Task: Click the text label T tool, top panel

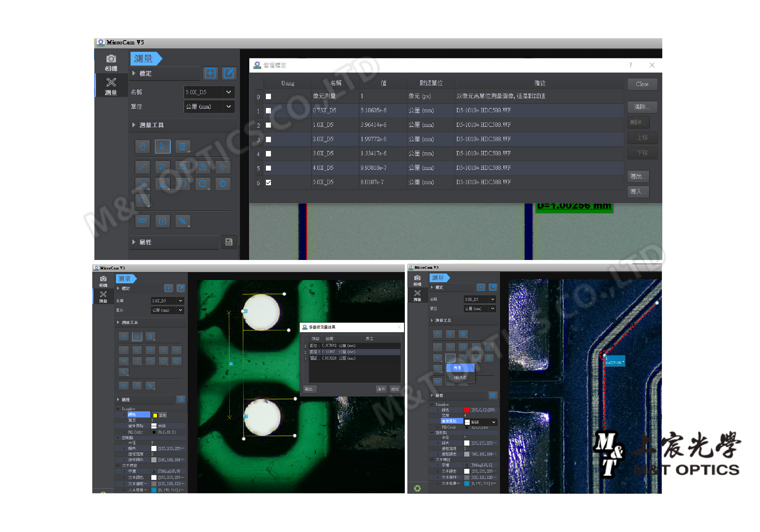Action: (163, 221)
